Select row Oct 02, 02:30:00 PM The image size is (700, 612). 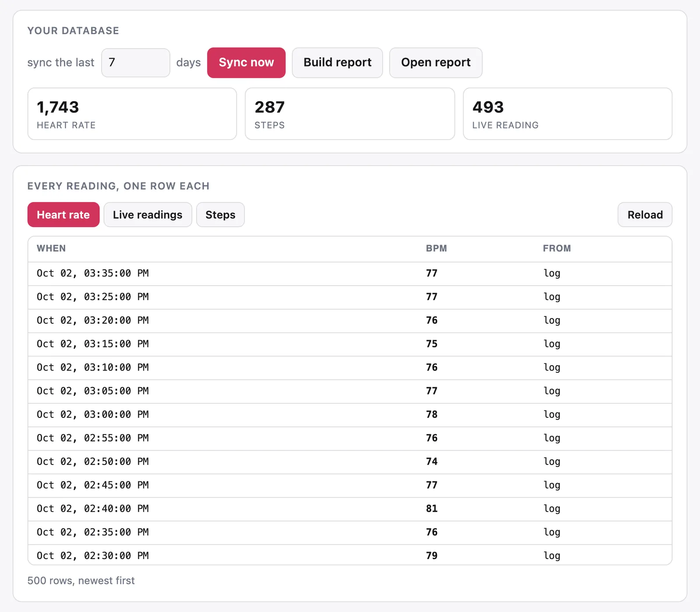(350, 555)
